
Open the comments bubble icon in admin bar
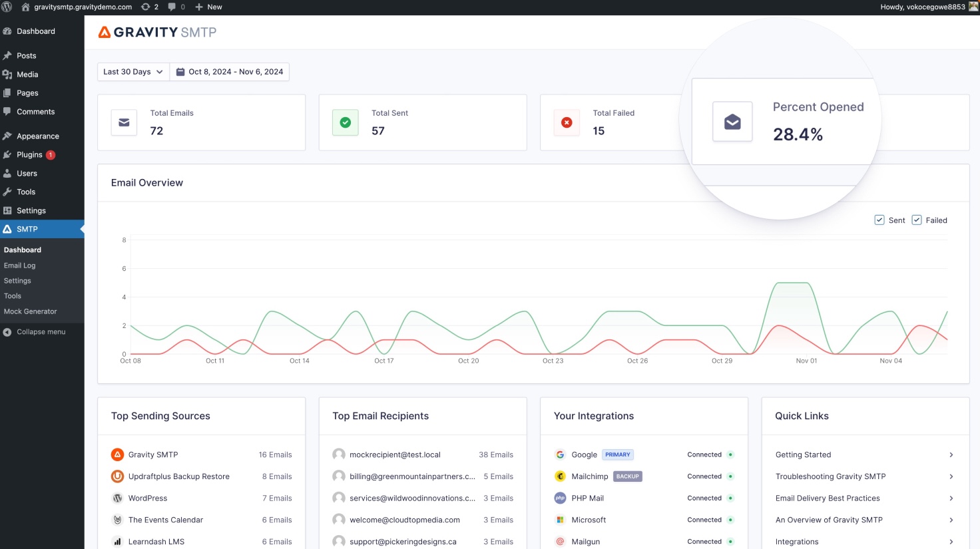click(172, 7)
